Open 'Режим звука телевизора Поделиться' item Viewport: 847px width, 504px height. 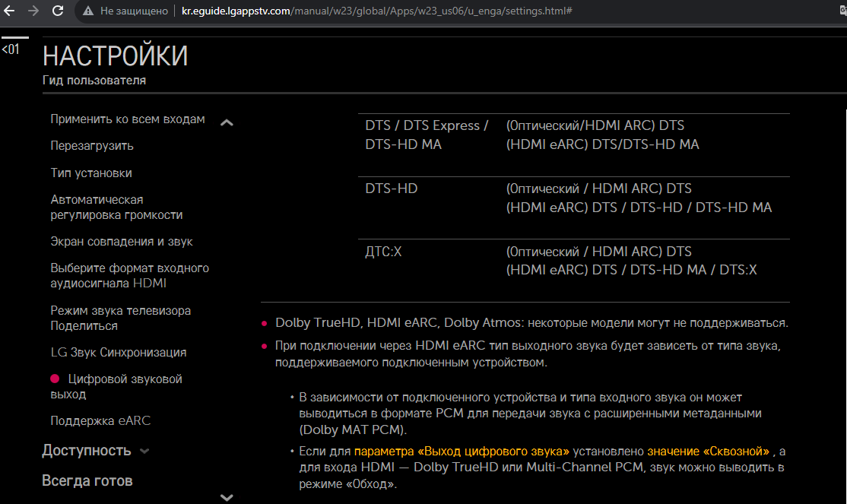tap(120, 318)
